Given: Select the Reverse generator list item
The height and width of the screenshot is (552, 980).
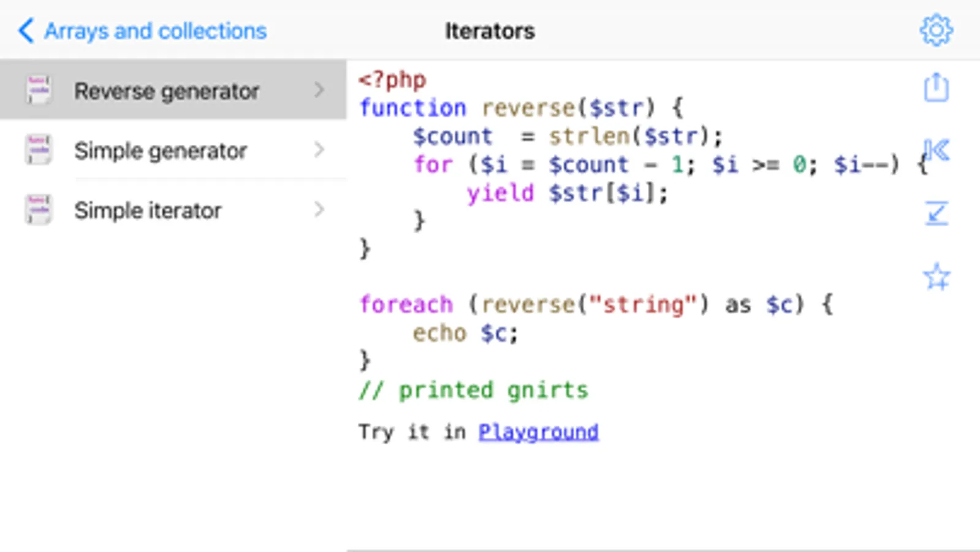Looking at the screenshot, I should 167,91.
